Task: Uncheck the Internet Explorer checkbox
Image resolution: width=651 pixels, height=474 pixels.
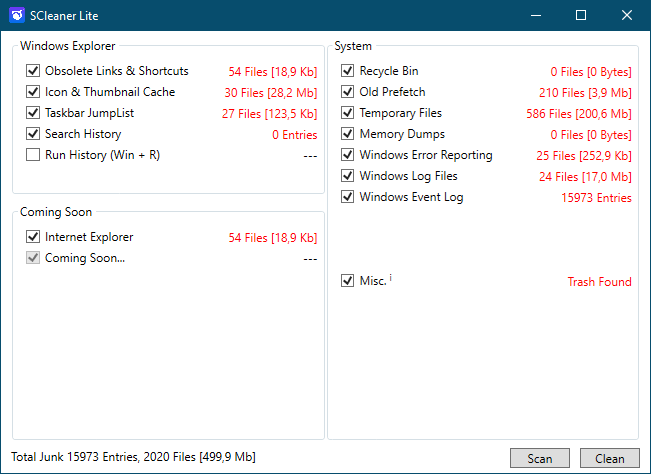Action: point(33,237)
